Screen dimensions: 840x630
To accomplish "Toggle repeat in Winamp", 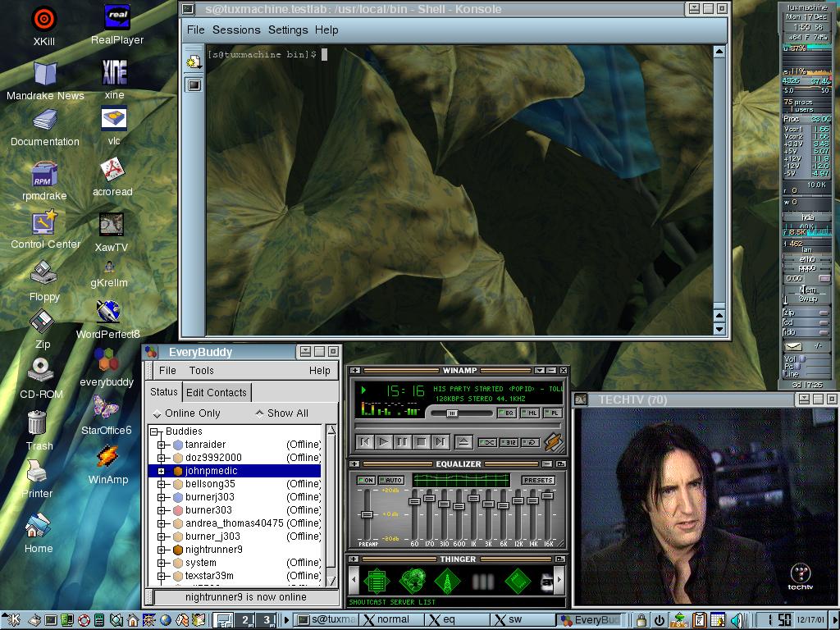I will tap(531, 442).
